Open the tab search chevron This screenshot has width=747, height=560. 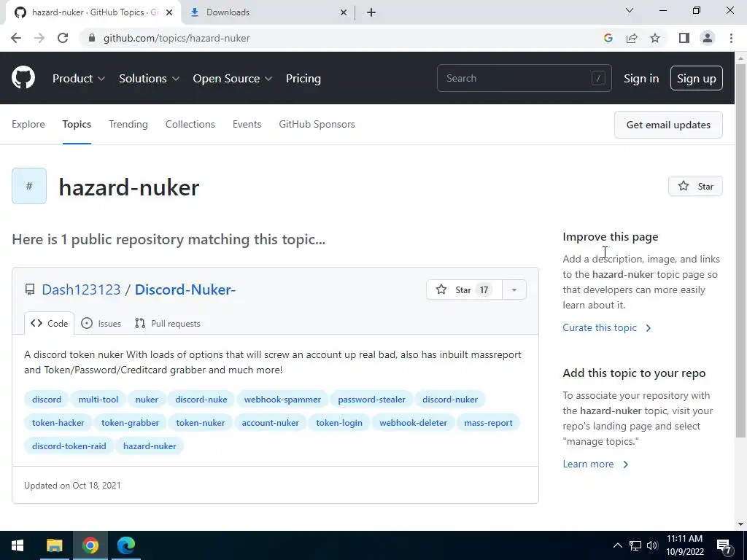point(629,10)
